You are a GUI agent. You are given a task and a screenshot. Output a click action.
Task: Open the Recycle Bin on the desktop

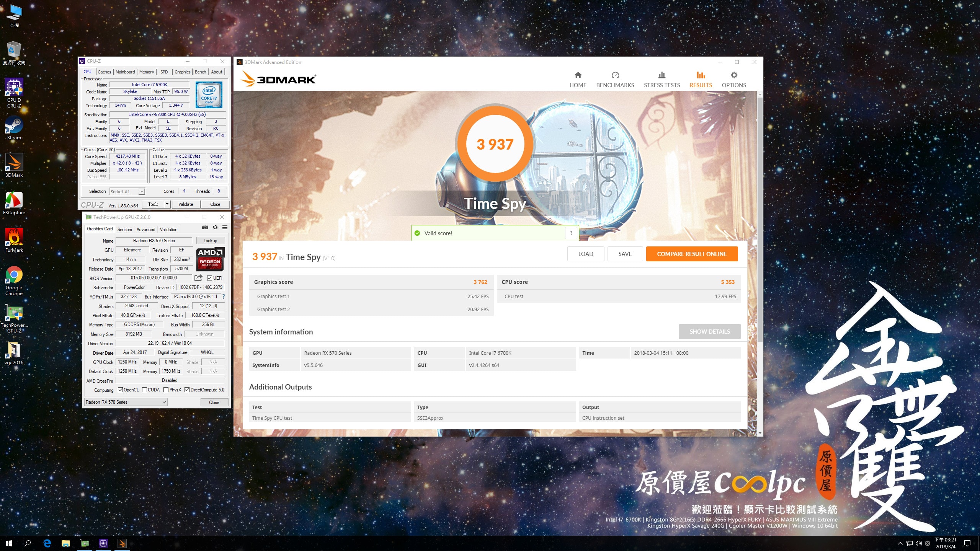14,53
